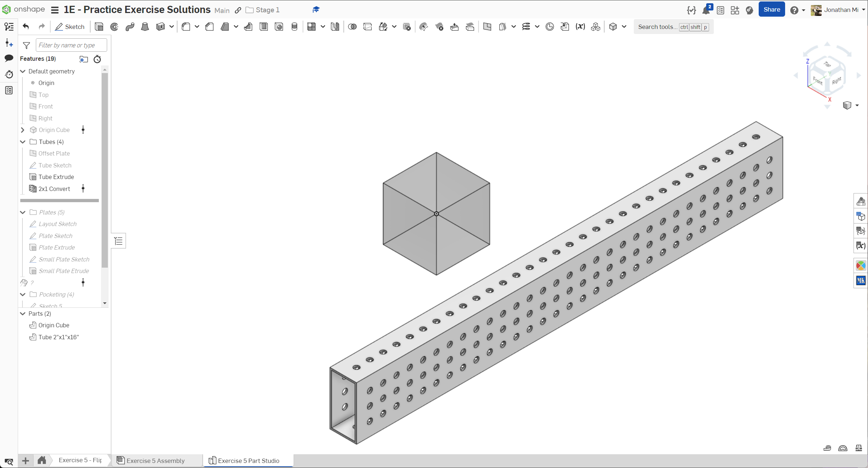The width and height of the screenshot is (868, 468).
Task: Select the Extrude tool icon
Action: click(99, 27)
